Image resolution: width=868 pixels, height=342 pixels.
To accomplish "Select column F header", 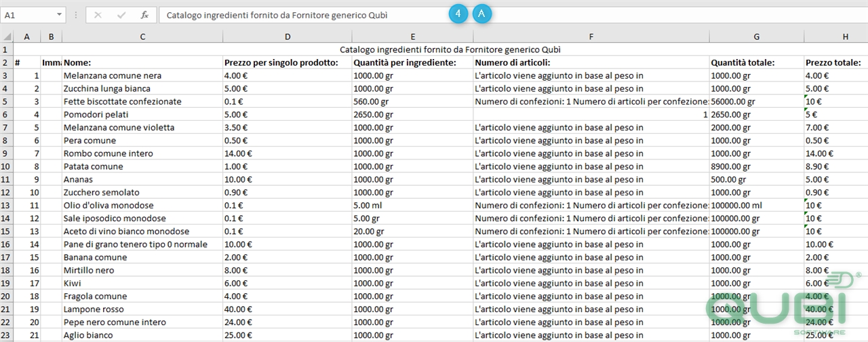I will click(x=591, y=37).
